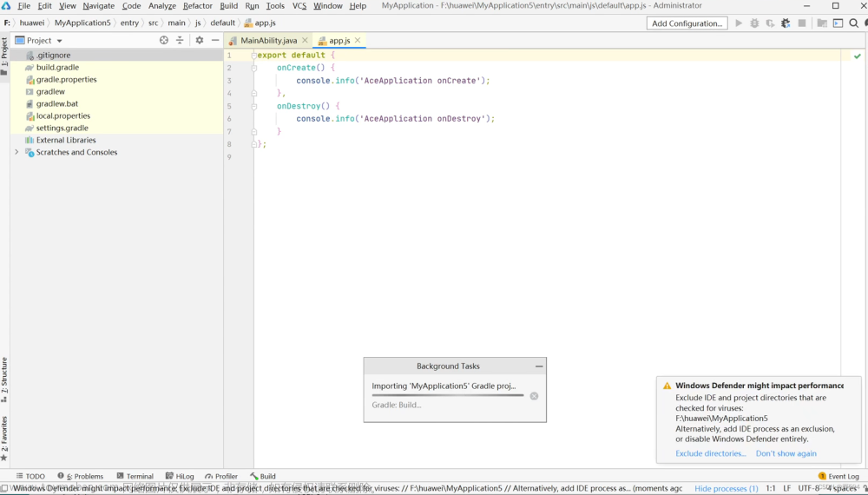Image resolution: width=868 pixels, height=495 pixels.
Task: Collapse onCreate code fold marker
Action: click(254, 68)
